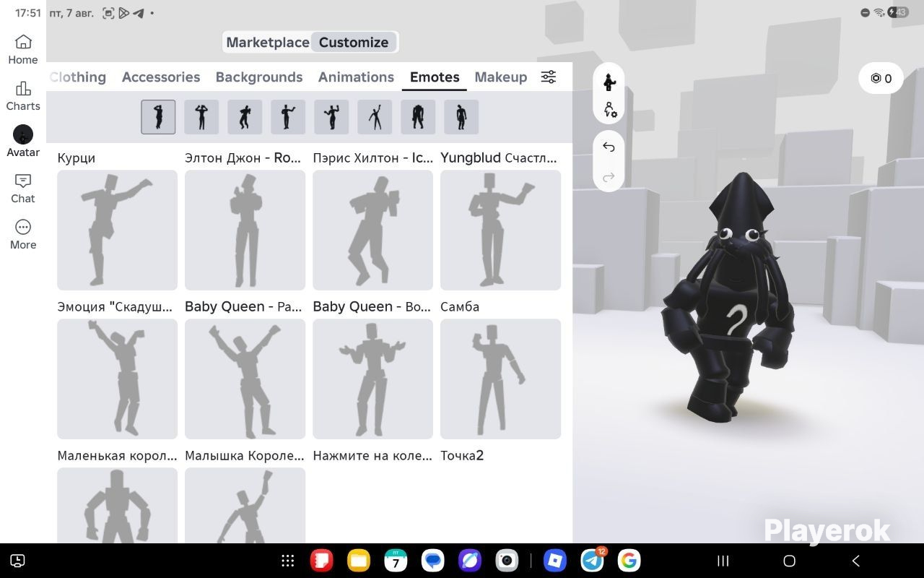Open the Makeup tab

[501, 77]
